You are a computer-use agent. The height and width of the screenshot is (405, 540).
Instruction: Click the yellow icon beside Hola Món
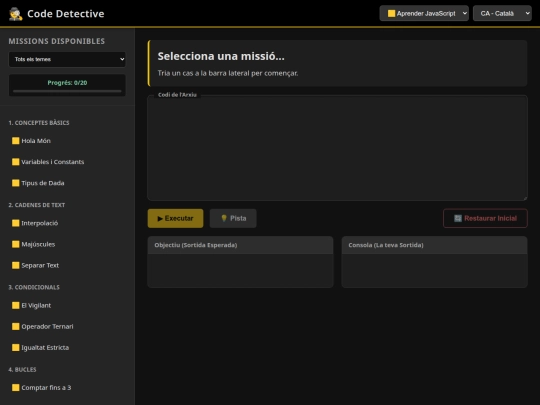tap(15, 141)
